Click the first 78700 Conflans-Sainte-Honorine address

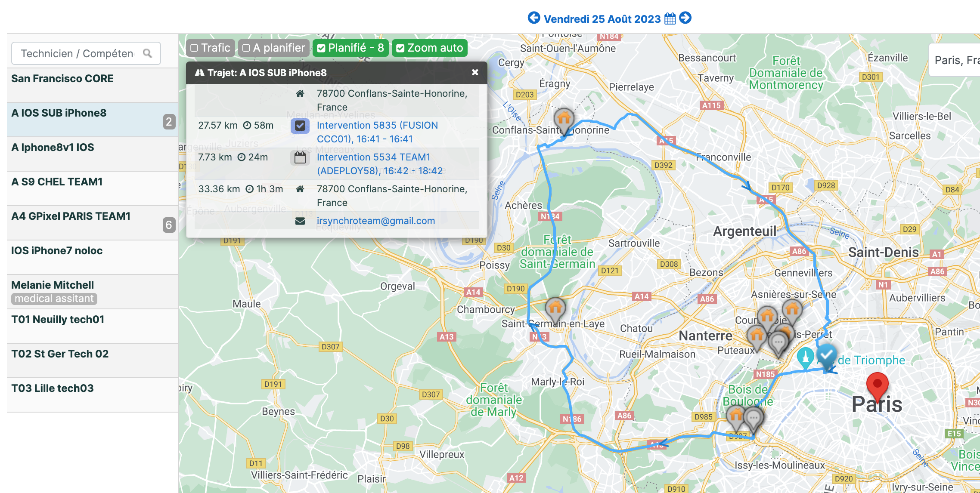click(x=392, y=100)
